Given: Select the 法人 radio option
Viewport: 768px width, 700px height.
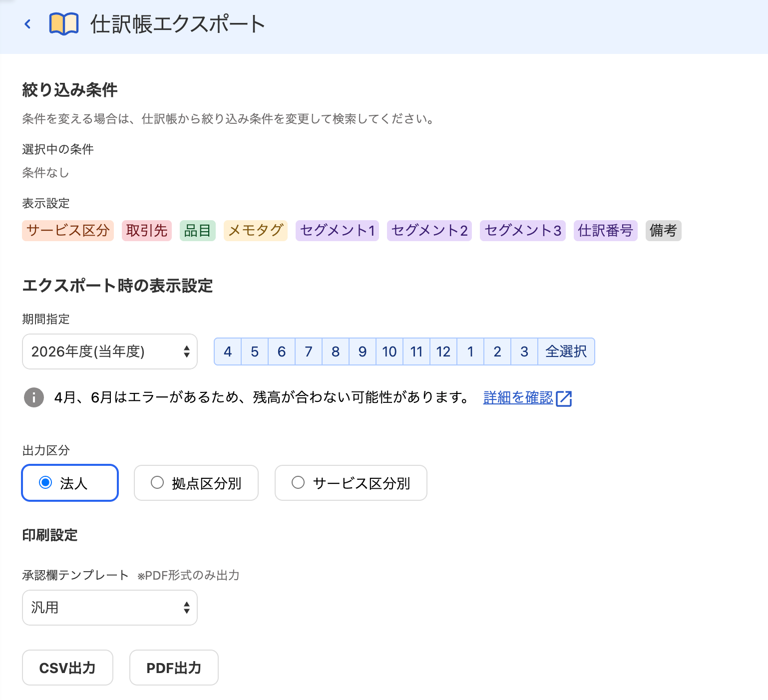Looking at the screenshot, I should tap(70, 483).
